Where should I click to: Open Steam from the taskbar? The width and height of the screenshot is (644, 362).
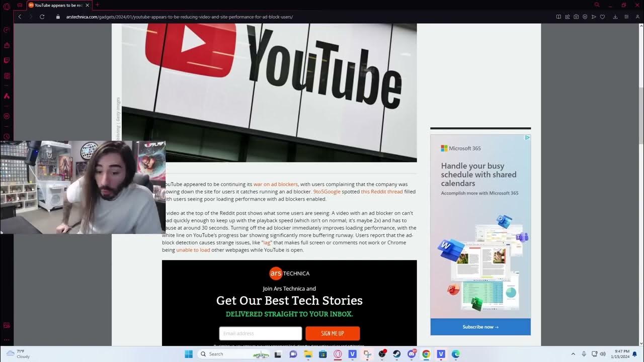pos(397,354)
